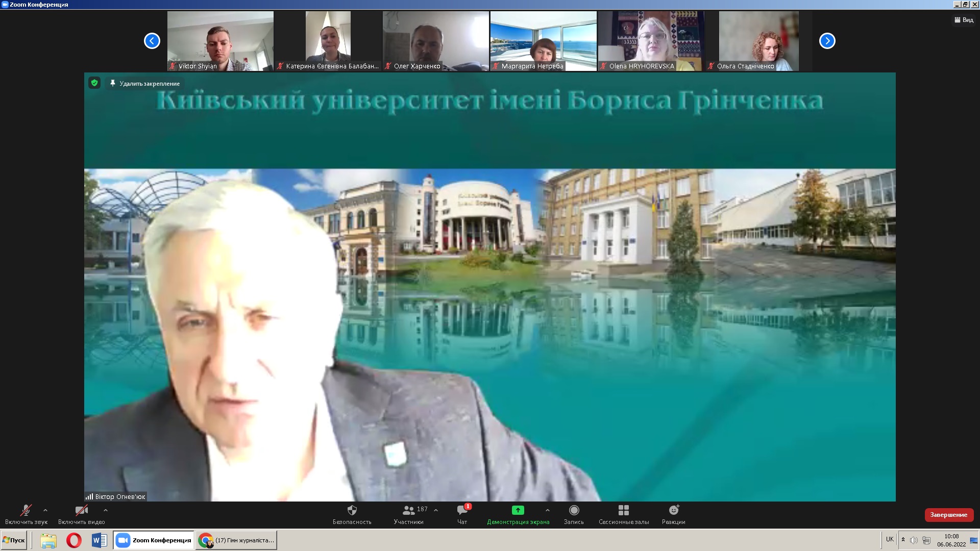Select Viktor Shyian's video thumbnail

coord(220,41)
